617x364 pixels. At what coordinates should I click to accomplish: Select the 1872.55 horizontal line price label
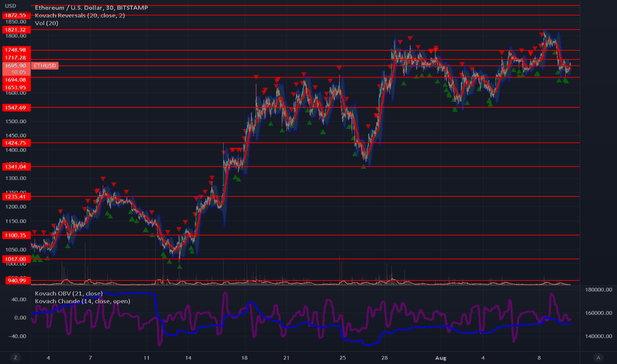pos(16,15)
